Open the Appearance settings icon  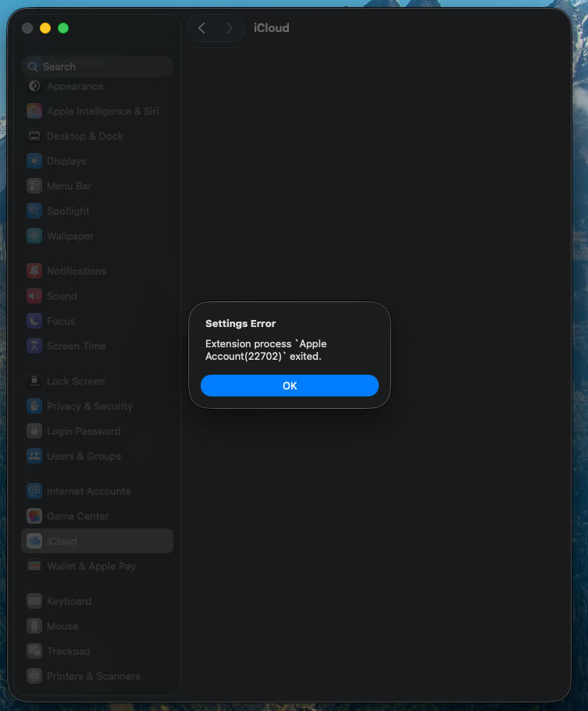click(34, 86)
